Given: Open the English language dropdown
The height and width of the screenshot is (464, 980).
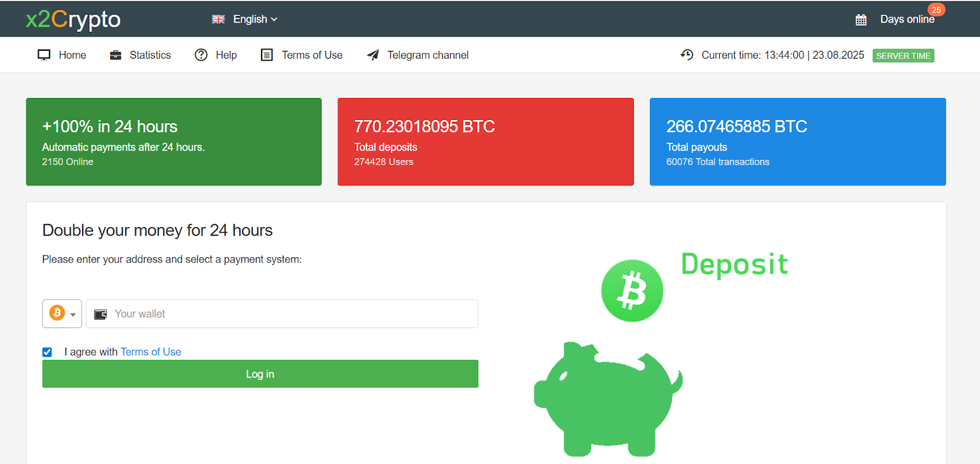Looking at the screenshot, I should coord(255,20).
